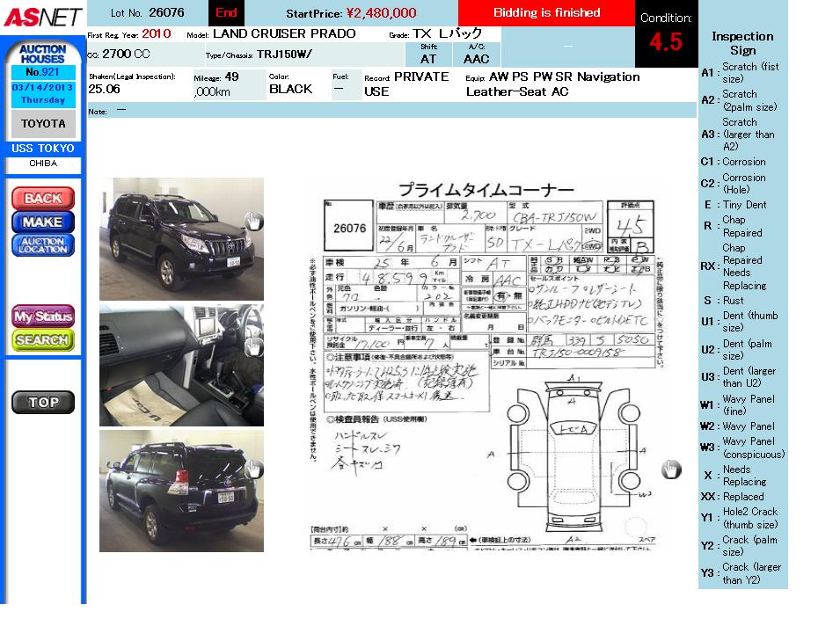Click hand icon on auction sheet
This screenshot has height=626, width=840.
671,469
